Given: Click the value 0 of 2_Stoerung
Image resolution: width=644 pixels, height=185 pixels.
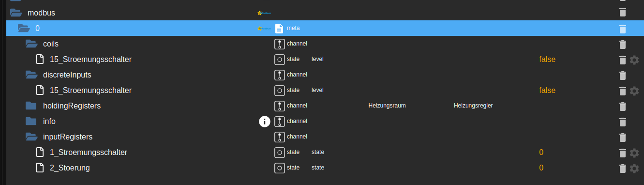Looking at the screenshot, I should (x=541, y=168).
